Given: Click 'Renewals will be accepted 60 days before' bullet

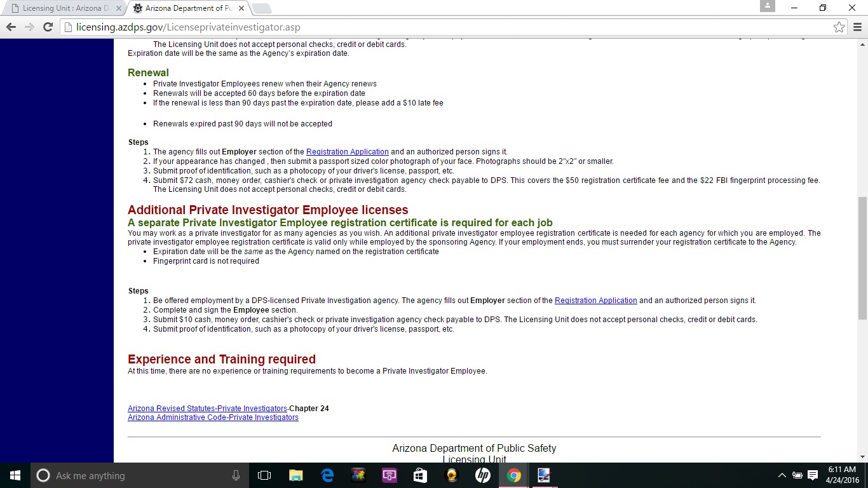Looking at the screenshot, I should pyautogui.click(x=259, y=93).
